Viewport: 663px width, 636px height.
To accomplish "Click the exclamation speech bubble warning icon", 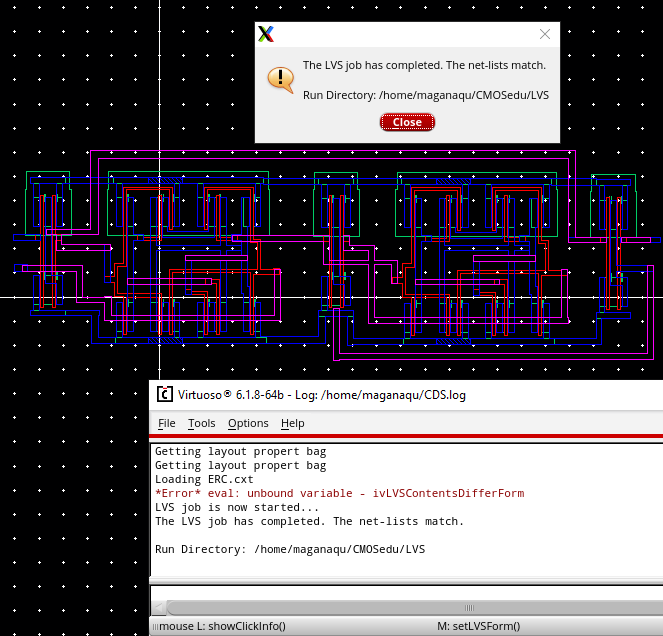I will pyautogui.click(x=280, y=79).
